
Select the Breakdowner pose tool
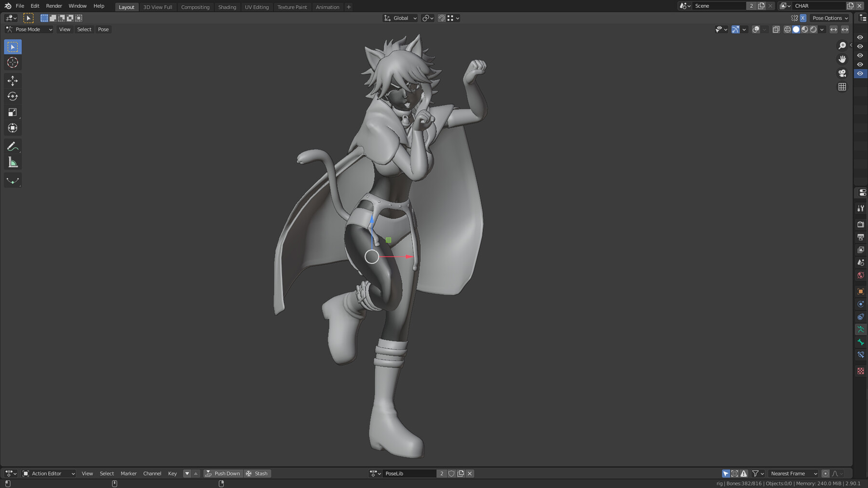point(13,181)
